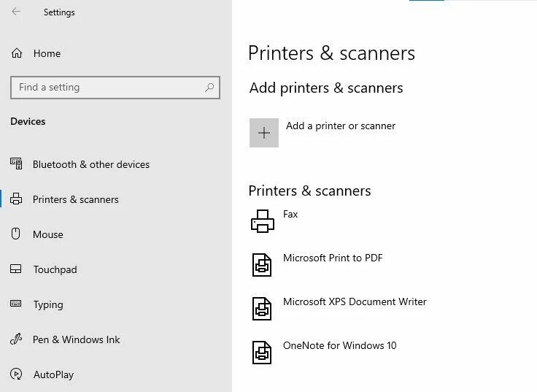Screen dimensions: 537x392
Task: Click the Typing keyboard icon
Action: coord(16,304)
